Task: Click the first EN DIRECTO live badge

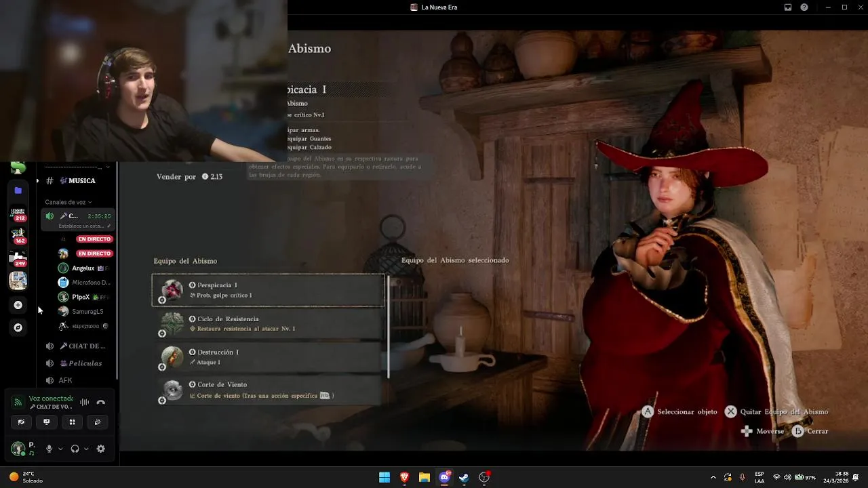Action: (94, 239)
